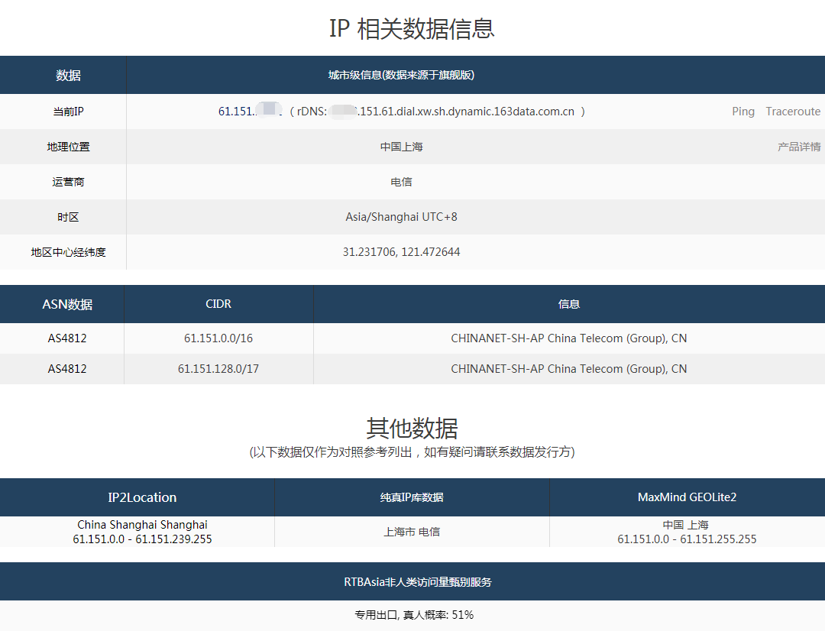Select the 61.151.0.0/16 CIDR cell

point(218,338)
